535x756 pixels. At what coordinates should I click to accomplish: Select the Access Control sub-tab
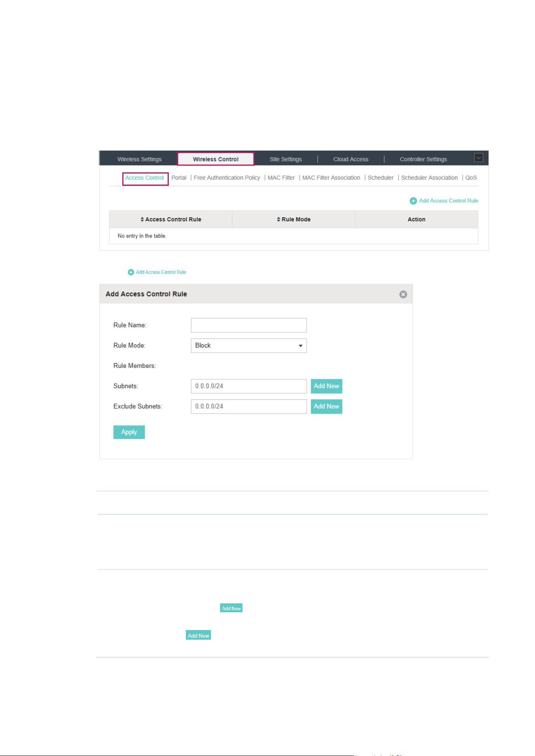pos(145,178)
